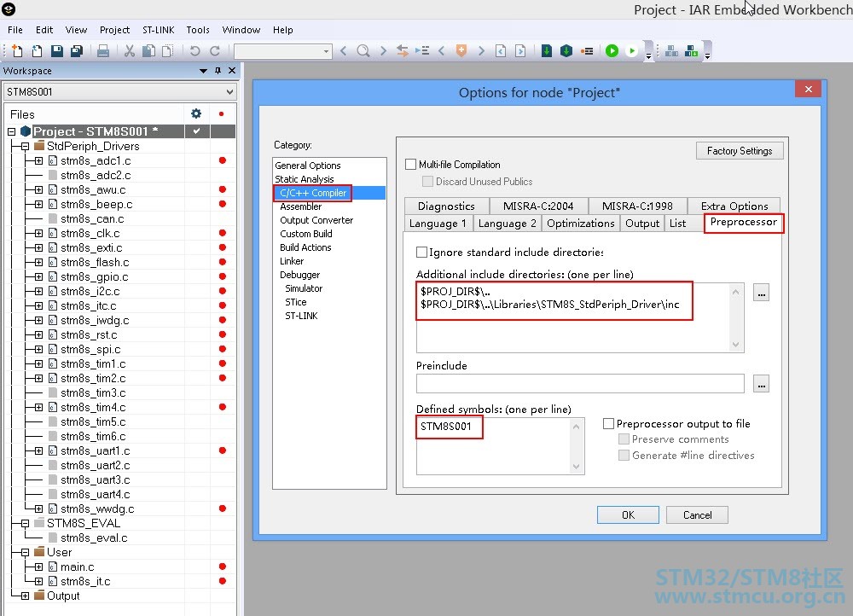Click OK in the Options dialog
853x616 pixels.
628,514
